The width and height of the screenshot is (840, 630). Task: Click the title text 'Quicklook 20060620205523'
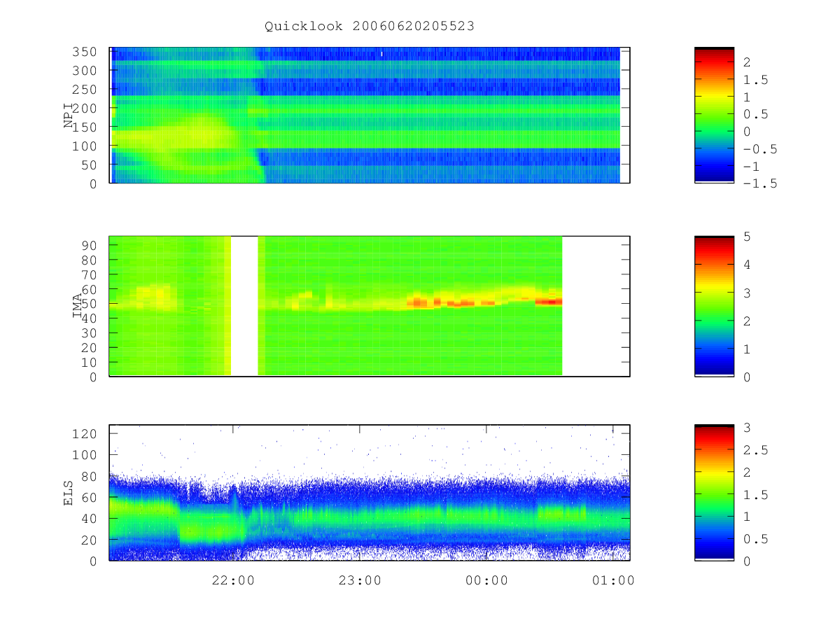(x=370, y=26)
